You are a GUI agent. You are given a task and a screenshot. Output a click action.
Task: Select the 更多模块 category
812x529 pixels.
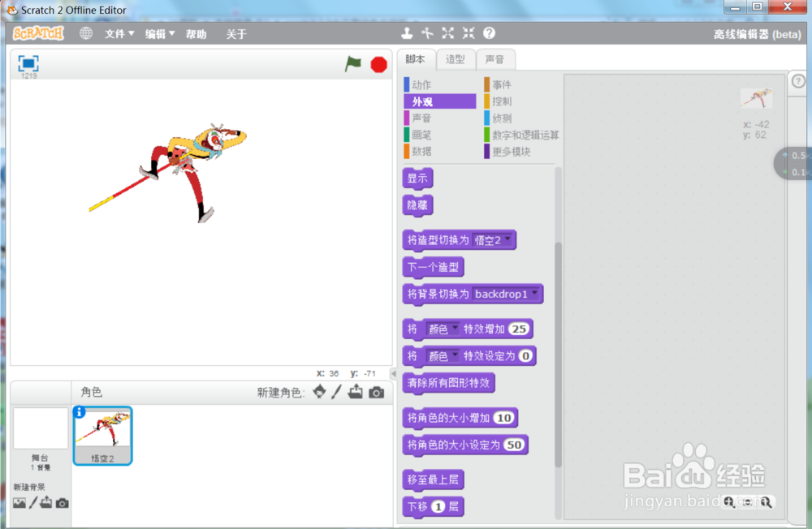(521, 152)
